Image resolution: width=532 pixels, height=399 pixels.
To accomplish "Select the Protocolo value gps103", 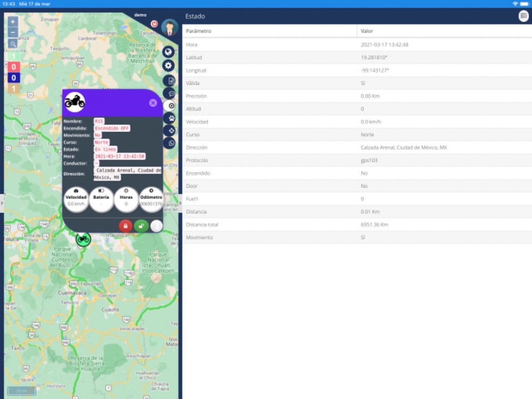I will [x=369, y=160].
